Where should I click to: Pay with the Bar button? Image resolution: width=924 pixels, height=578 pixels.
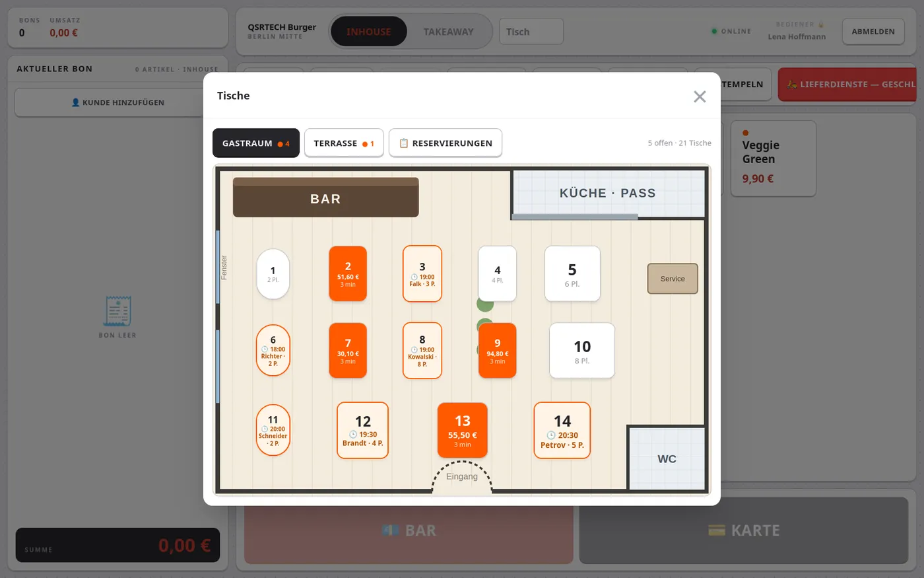(409, 530)
